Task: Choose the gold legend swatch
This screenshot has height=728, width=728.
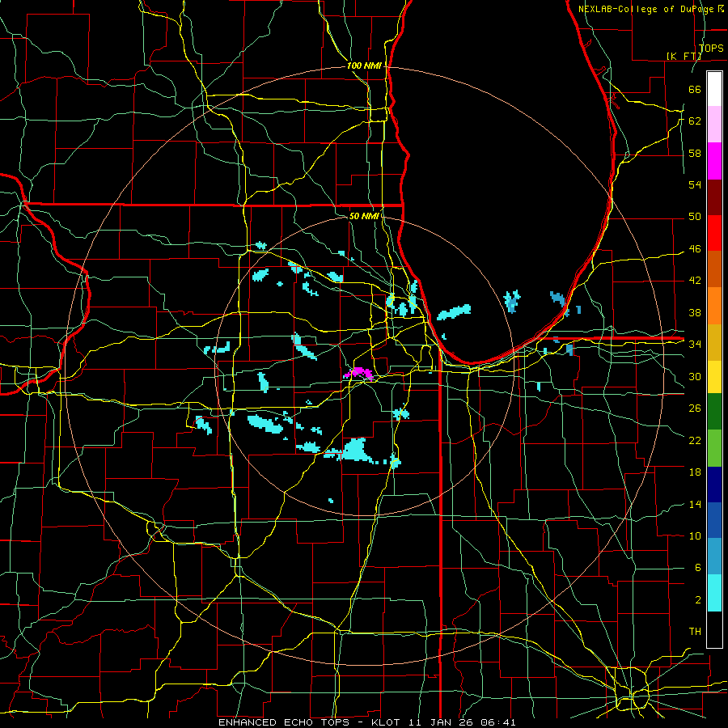Action: [714, 342]
